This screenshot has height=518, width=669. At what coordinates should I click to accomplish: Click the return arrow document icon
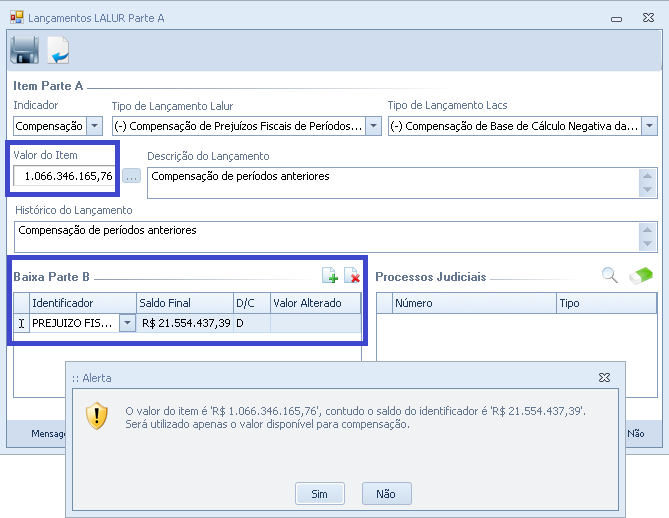[58, 50]
